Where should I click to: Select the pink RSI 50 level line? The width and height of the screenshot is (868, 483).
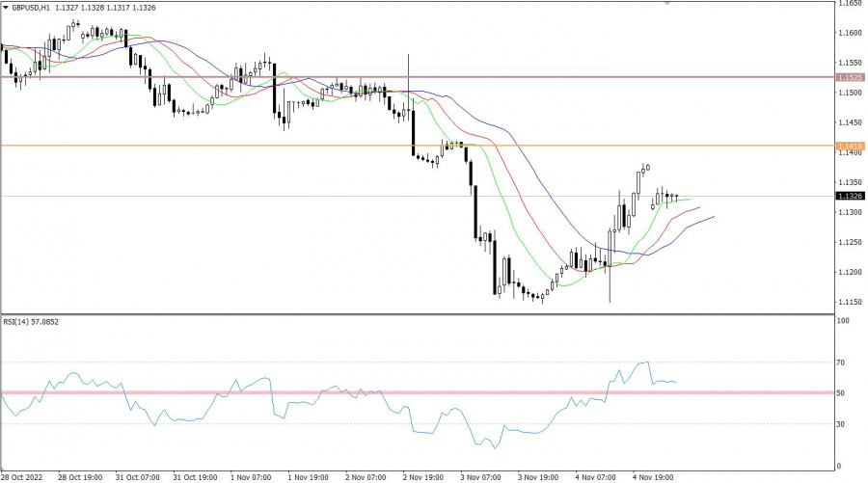pos(289,392)
